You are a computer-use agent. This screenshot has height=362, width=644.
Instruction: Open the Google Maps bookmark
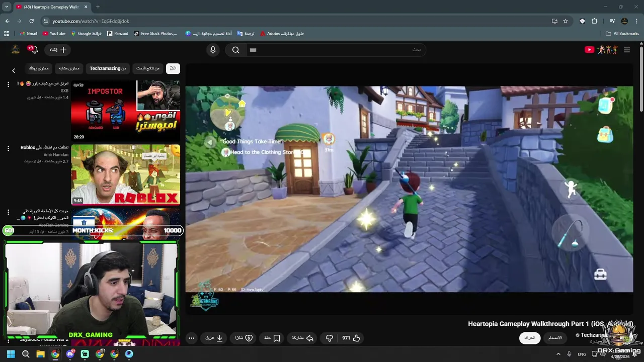(x=87, y=34)
